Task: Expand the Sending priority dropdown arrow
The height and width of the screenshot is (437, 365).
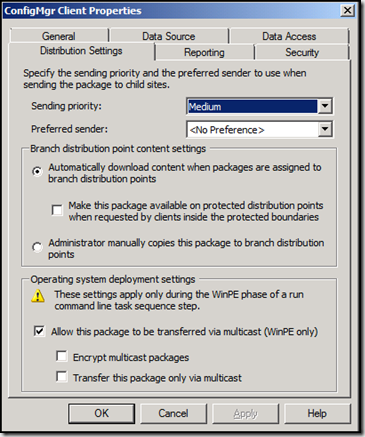Action: pos(325,106)
